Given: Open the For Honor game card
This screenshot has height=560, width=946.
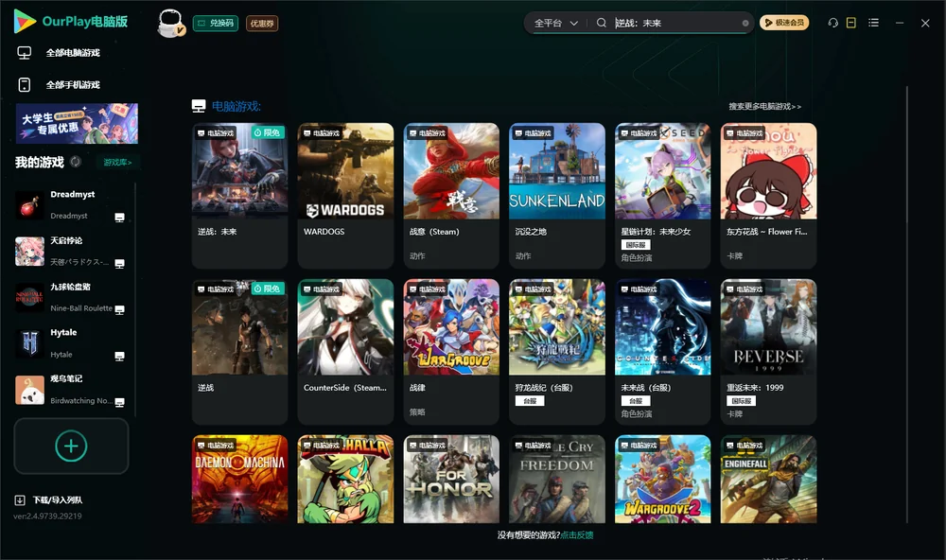Looking at the screenshot, I should (x=451, y=480).
